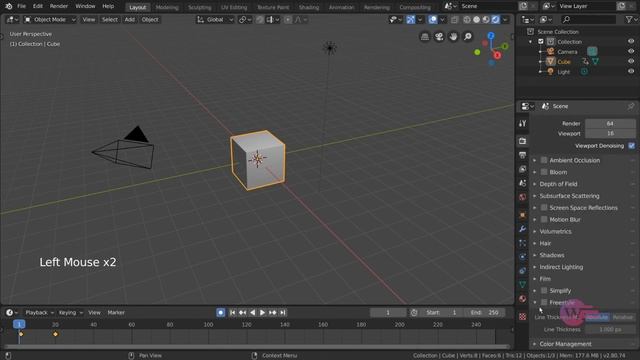The image size is (640, 360).
Task: Jump to last frame button
Action: click(282, 313)
